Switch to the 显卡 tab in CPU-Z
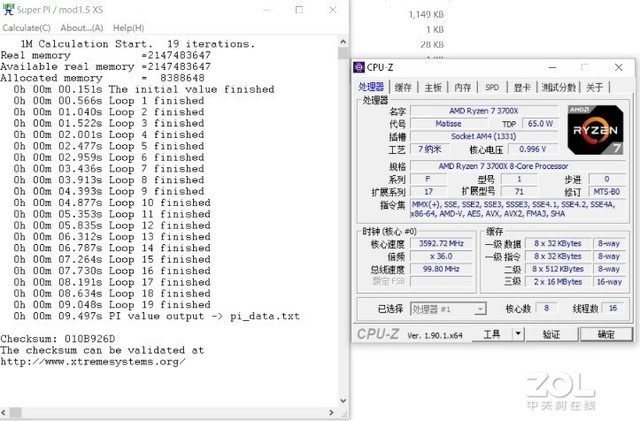 [x=522, y=87]
